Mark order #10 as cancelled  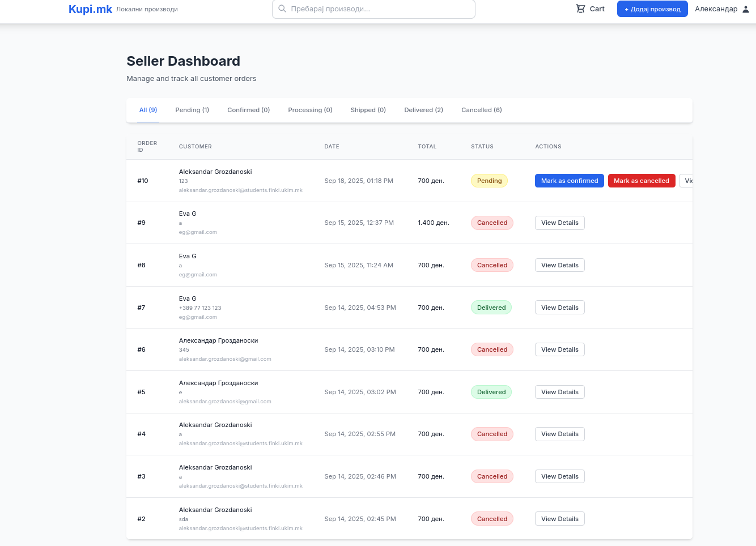coord(641,181)
